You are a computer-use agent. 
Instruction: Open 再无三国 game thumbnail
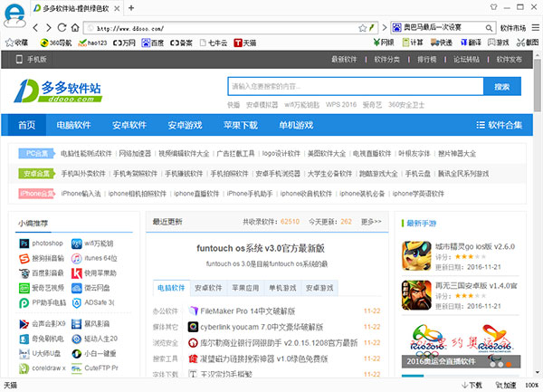click(416, 295)
